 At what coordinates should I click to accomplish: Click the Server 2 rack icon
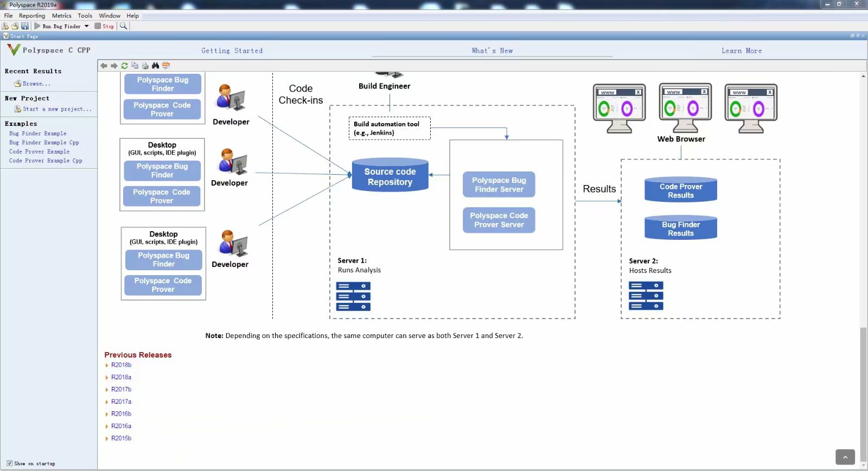(646, 296)
